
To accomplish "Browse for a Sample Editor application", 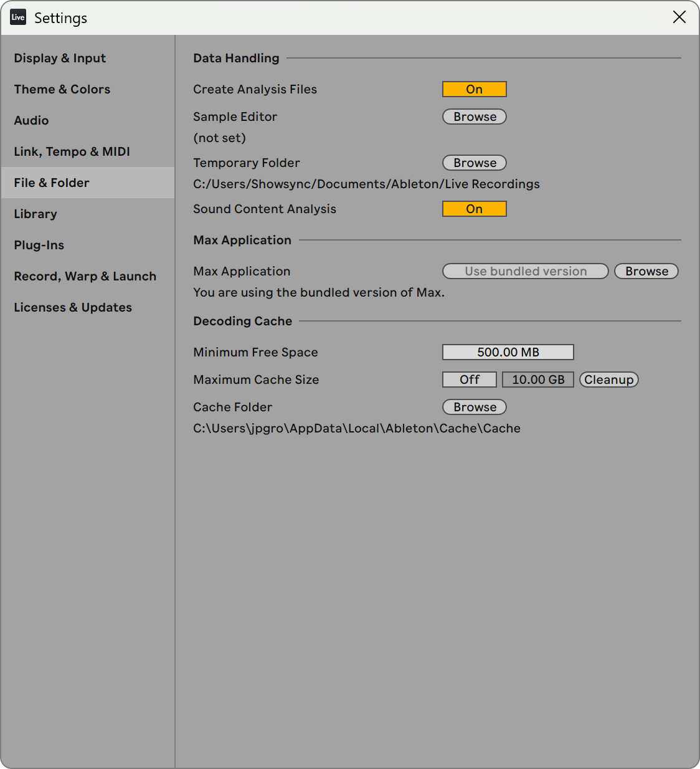I will pyautogui.click(x=474, y=117).
